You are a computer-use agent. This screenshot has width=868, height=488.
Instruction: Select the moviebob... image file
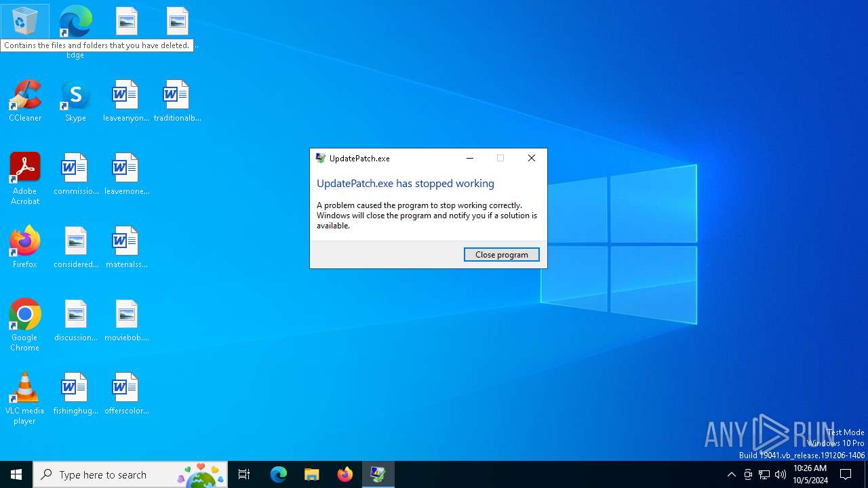(126, 321)
